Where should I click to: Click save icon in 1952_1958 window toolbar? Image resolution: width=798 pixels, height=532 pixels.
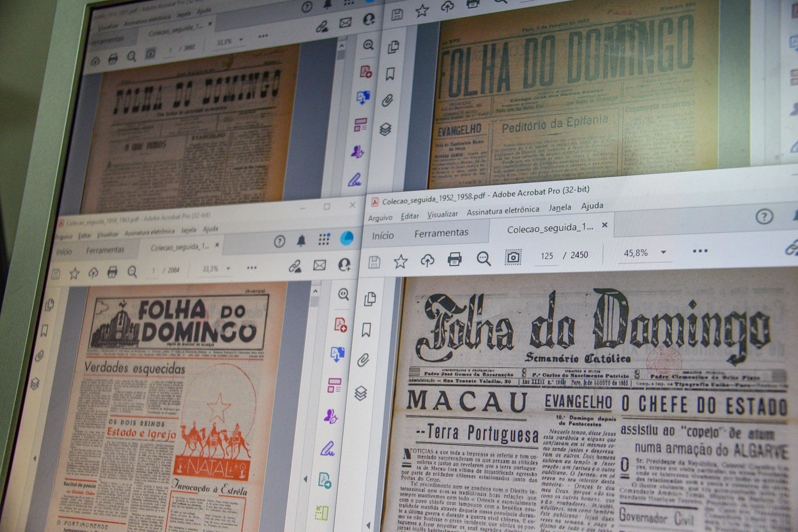pos(374,262)
